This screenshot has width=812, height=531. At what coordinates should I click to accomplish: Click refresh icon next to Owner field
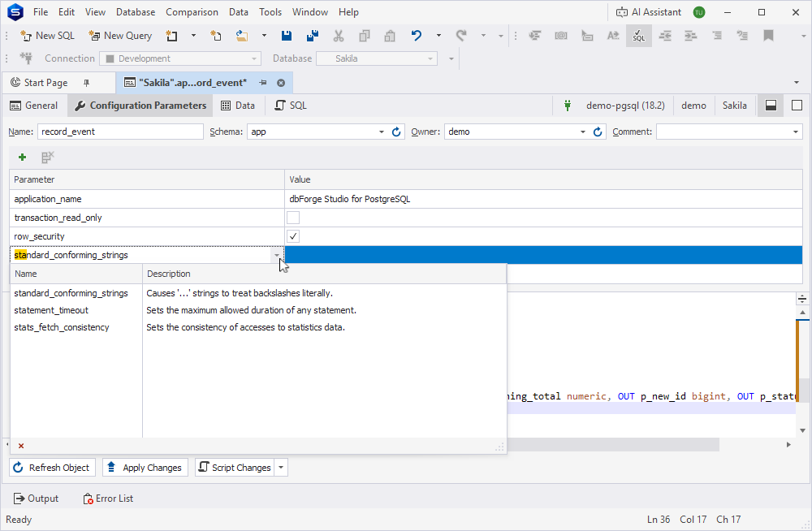[597, 132]
